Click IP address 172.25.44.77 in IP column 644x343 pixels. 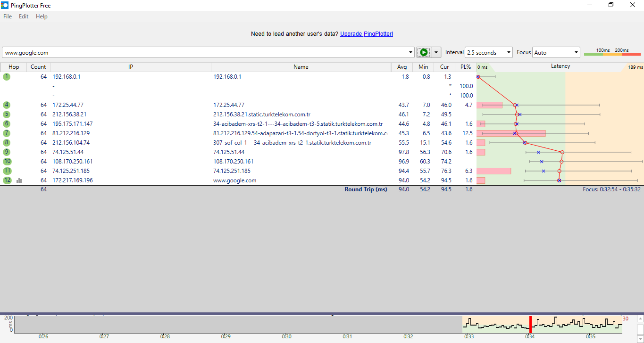tap(68, 105)
